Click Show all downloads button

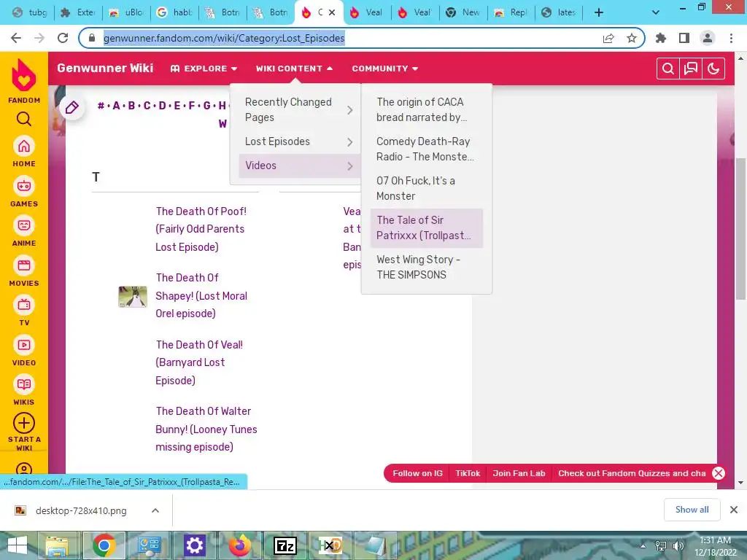click(x=692, y=510)
